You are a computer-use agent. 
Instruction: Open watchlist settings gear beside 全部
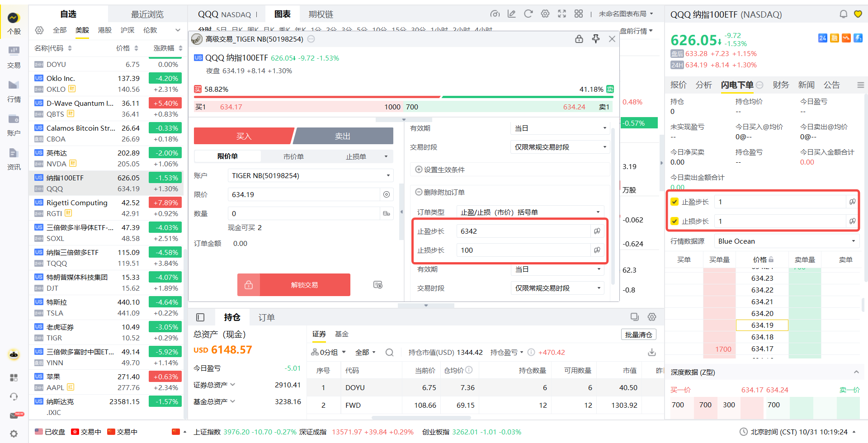39,30
